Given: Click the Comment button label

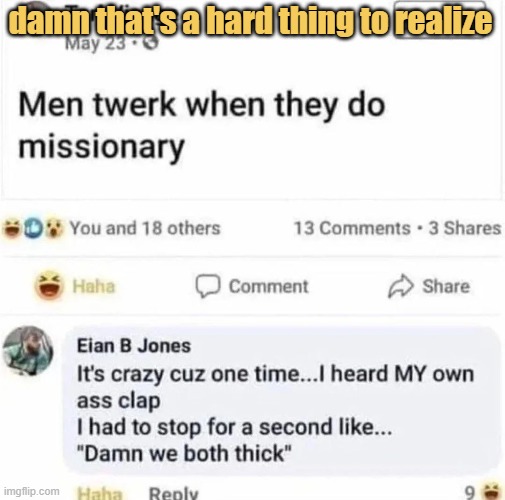Looking at the screenshot, I should [269, 286].
